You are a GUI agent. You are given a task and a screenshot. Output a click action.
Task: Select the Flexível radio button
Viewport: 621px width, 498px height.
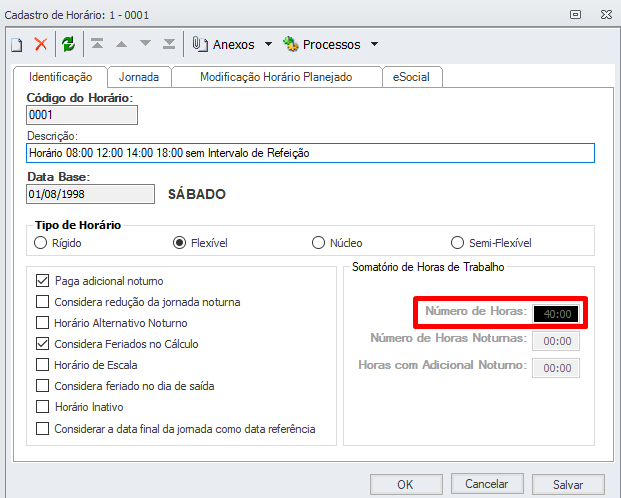179,242
